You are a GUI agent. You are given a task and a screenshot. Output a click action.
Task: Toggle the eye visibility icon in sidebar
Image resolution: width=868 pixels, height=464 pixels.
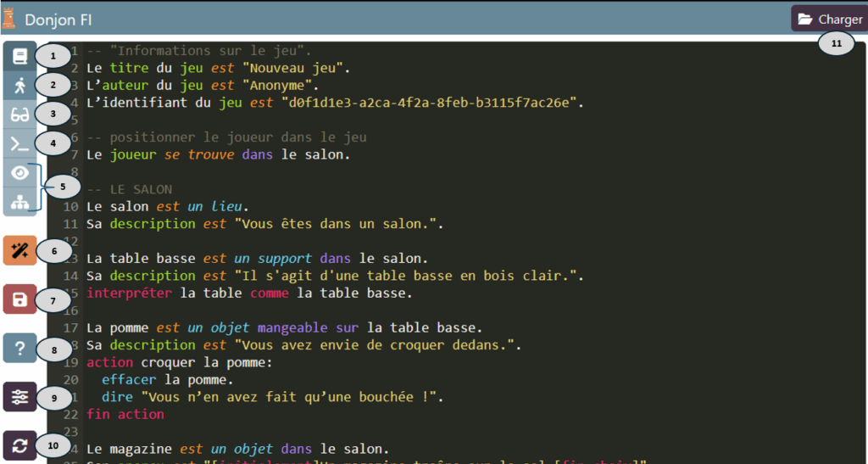click(x=19, y=173)
